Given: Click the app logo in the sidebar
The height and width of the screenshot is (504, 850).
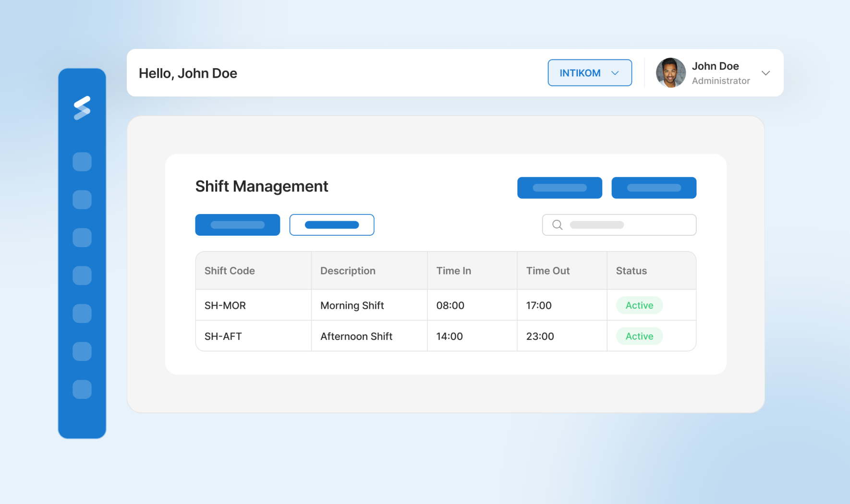Looking at the screenshot, I should pos(82,107).
